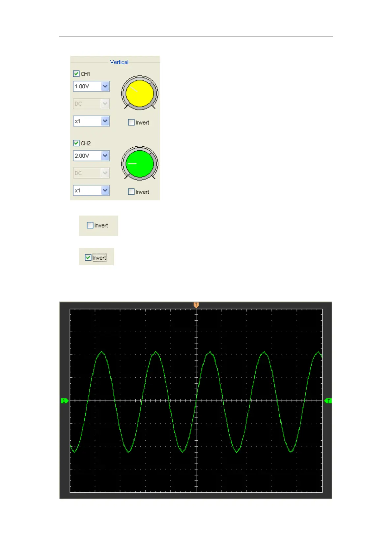Click the orange T trigger marker atop graph
Image resolution: width=392 pixels, height=555 pixels.
(x=196, y=305)
